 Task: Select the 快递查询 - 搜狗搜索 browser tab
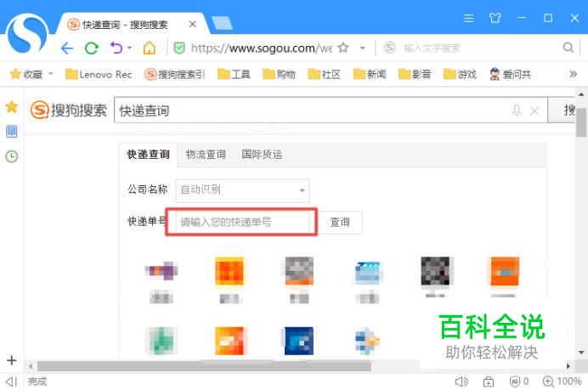pyautogui.click(x=131, y=25)
